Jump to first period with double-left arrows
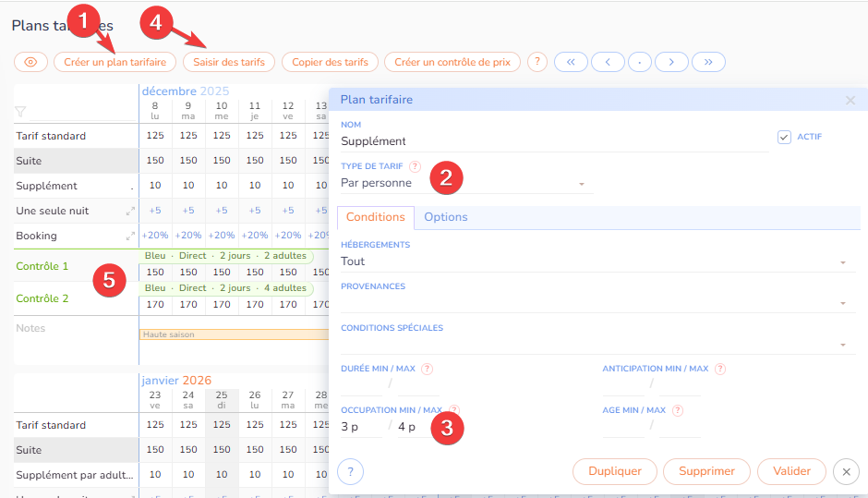The image size is (868, 498). (x=570, y=62)
